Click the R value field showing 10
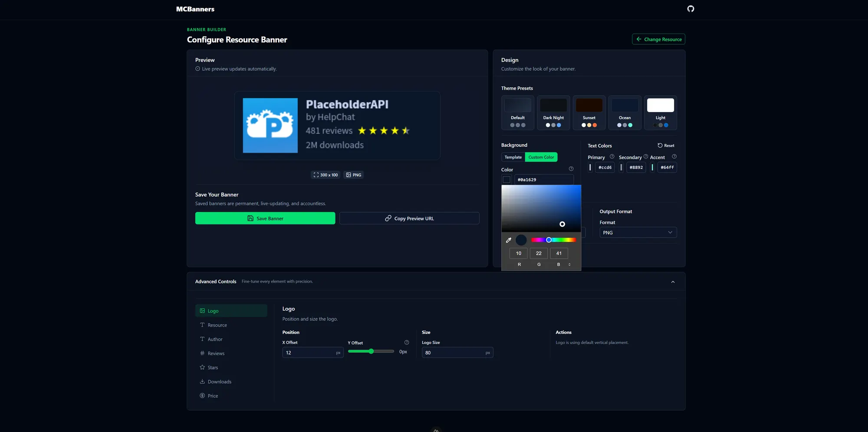The height and width of the screenshot is (432, 868). coord(519,253)
